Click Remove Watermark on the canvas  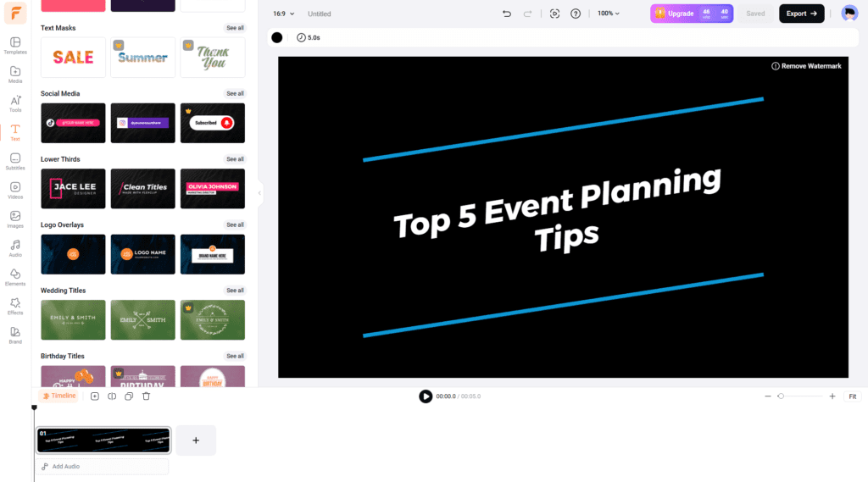click(x=806, y=66)
